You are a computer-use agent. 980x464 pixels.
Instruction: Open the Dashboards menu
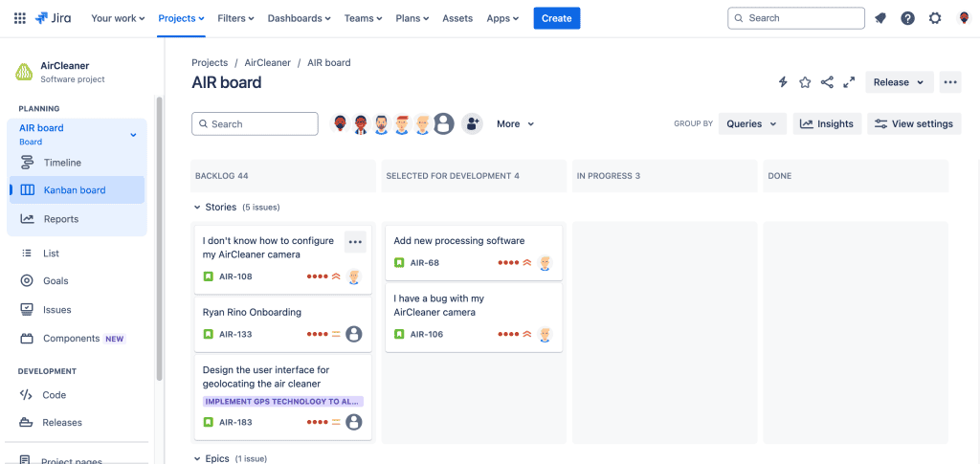tap(299, 18)
